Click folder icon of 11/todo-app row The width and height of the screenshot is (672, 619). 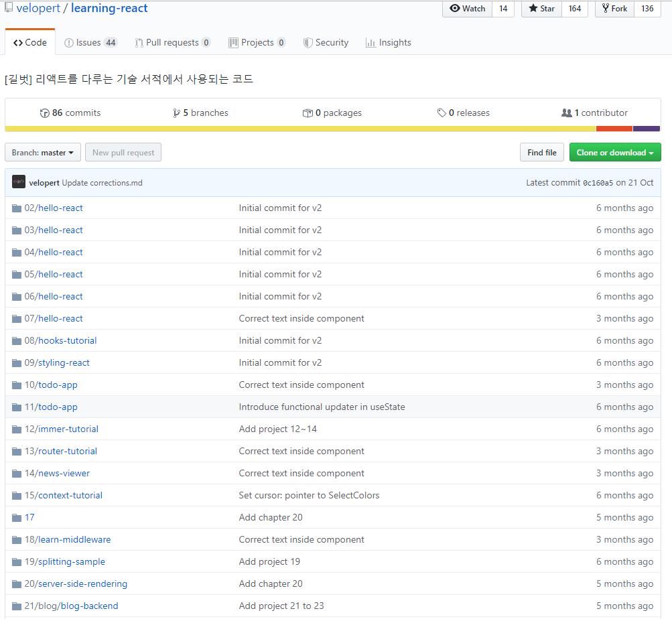coord(17,407)
